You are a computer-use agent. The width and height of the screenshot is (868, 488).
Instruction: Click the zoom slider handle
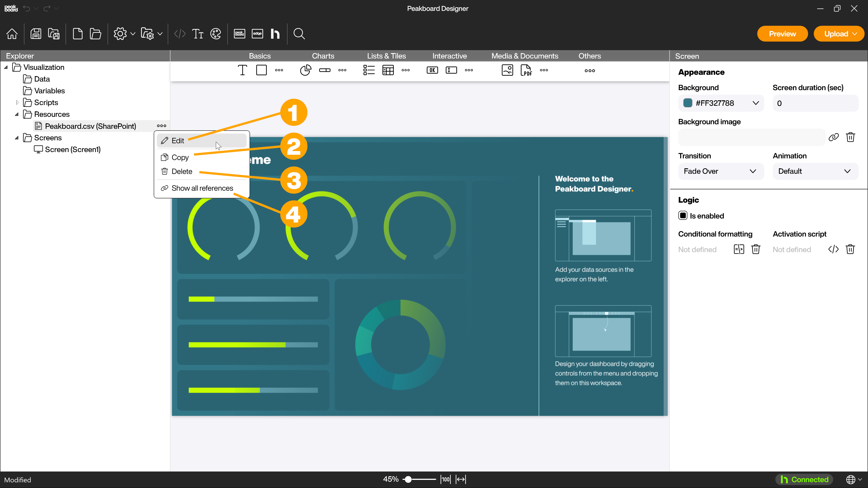click(408, 479)
